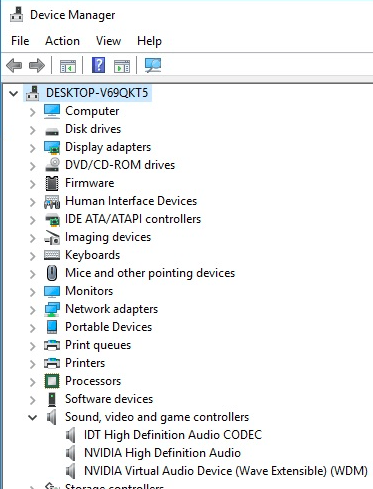Click the Firmware chip icon
The image size is (373, 489).
pos(52,183)
